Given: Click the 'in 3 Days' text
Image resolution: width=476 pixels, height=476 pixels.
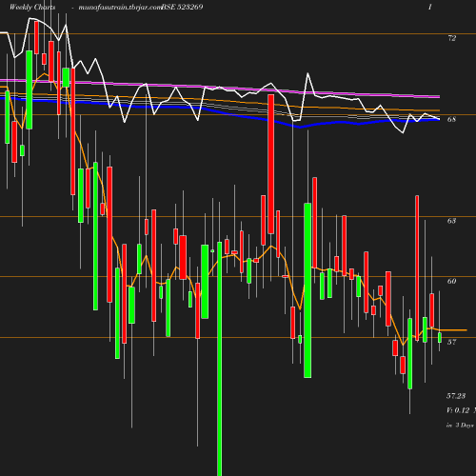Looking at the screenshot, I should coord(460,426).
